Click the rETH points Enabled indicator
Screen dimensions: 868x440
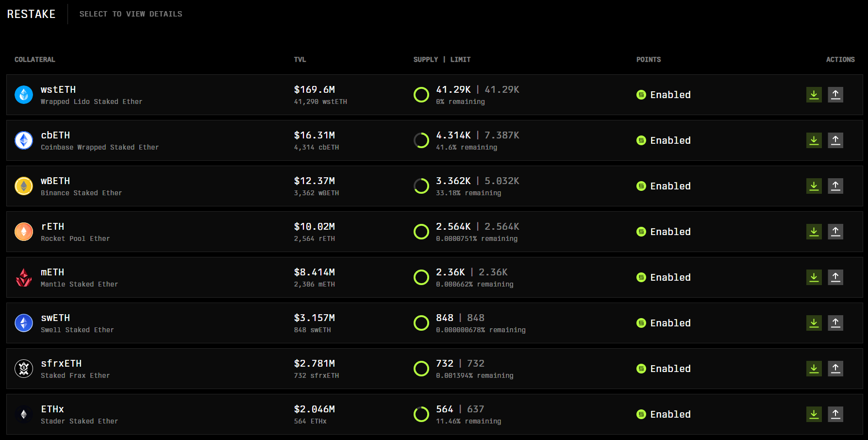point(663,232)
